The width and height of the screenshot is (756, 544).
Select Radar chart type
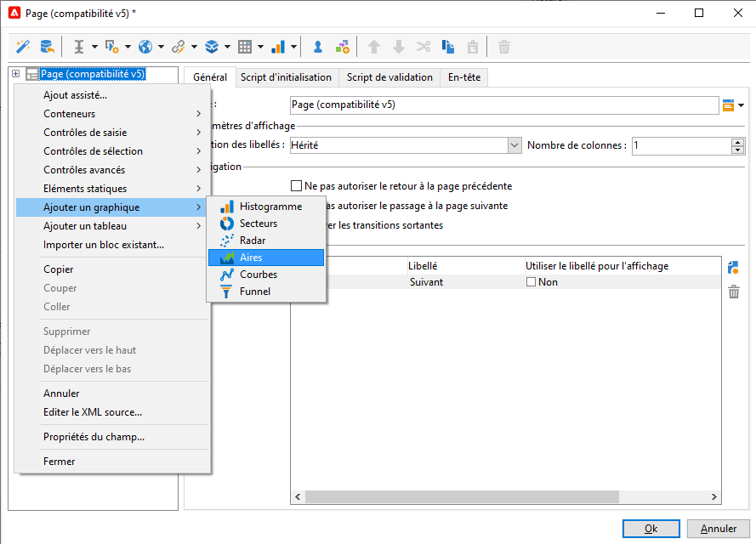pos(266,241)
